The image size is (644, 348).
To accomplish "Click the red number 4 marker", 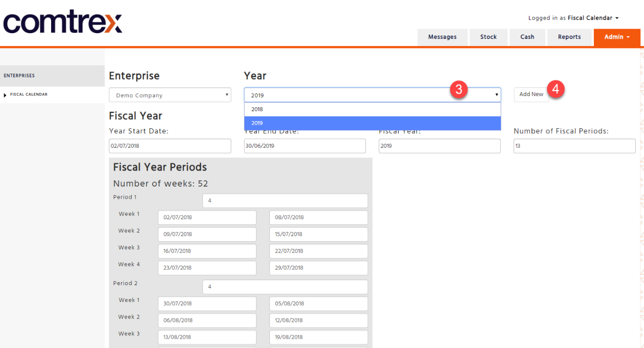I will (x=556, y=89).
